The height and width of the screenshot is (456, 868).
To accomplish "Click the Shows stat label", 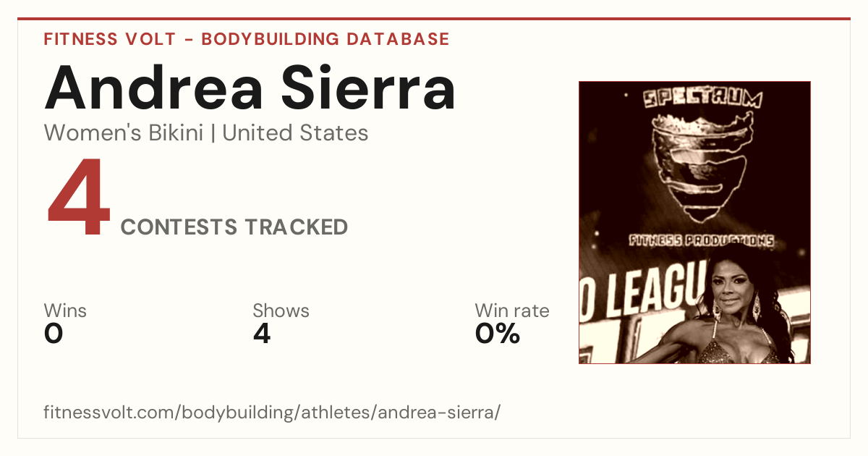I will [281, 311].
